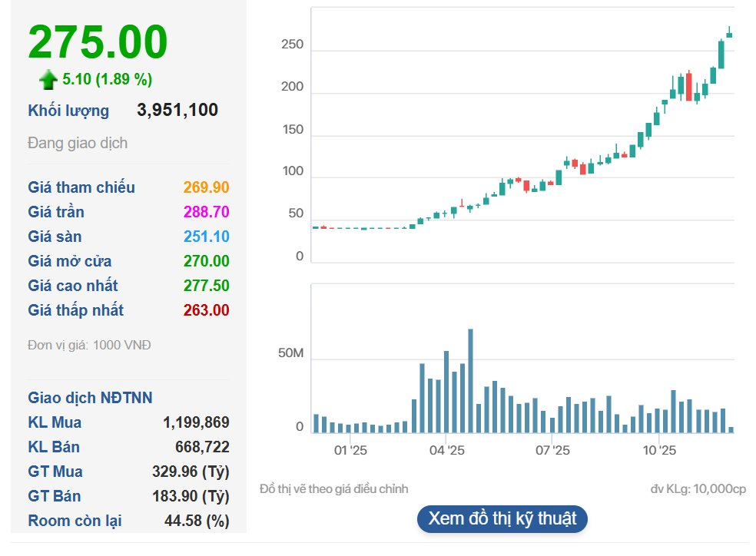Select the Giá mở cửa value 270.00
This screenshot has width=756, height=556.
pyautogui.click(x=206, y=261)
